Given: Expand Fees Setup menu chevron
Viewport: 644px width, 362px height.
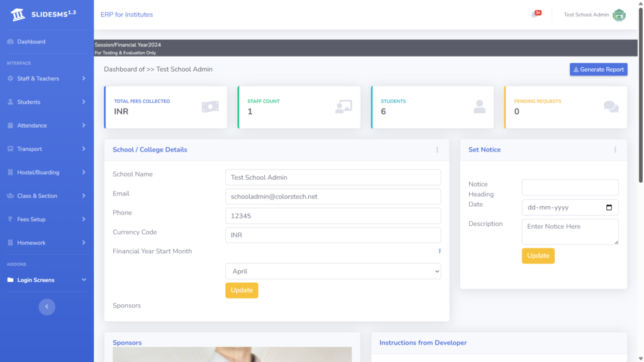Looking at the screenshot, I should coord(84,219).
